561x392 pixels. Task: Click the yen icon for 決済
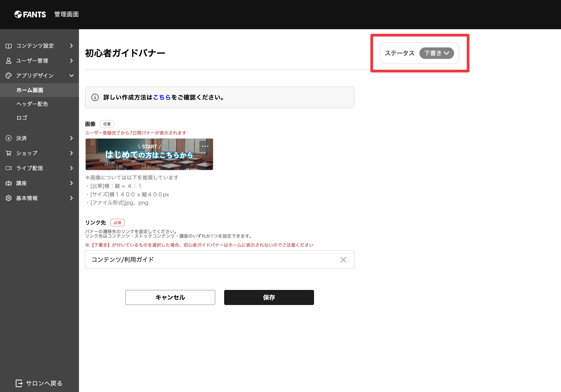9,138
